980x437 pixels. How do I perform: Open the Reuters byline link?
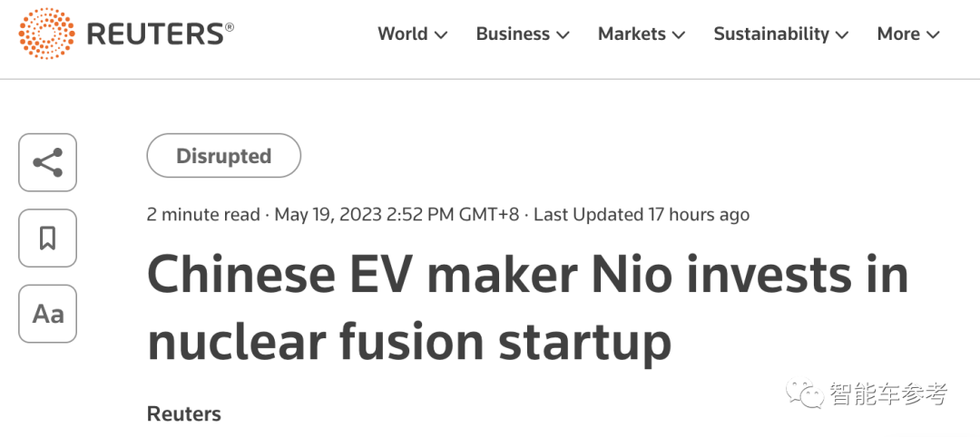pos(184,414)
